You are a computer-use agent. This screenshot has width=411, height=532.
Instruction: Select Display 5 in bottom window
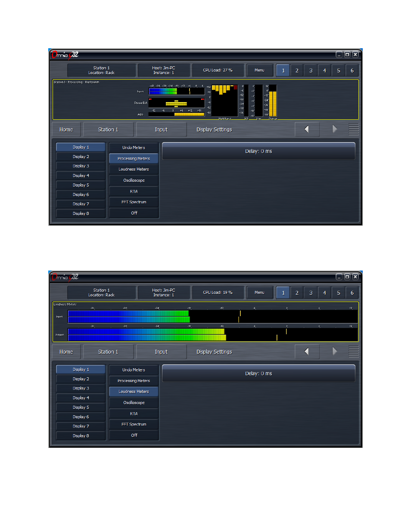[x=81, y=408]
